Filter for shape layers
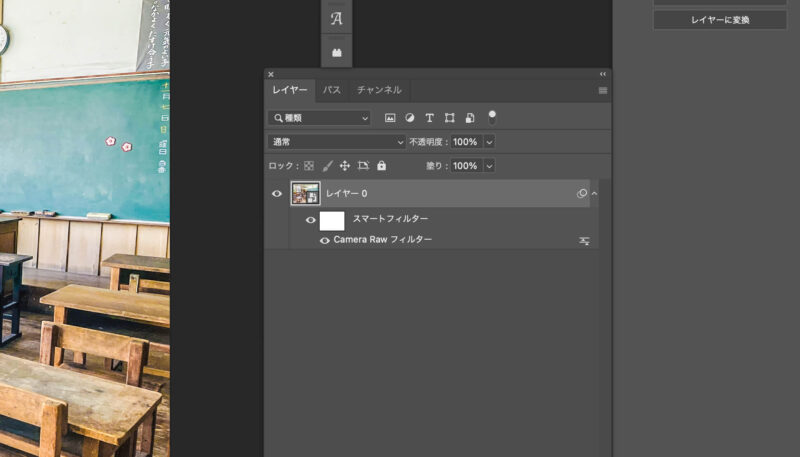 (449, 118)
